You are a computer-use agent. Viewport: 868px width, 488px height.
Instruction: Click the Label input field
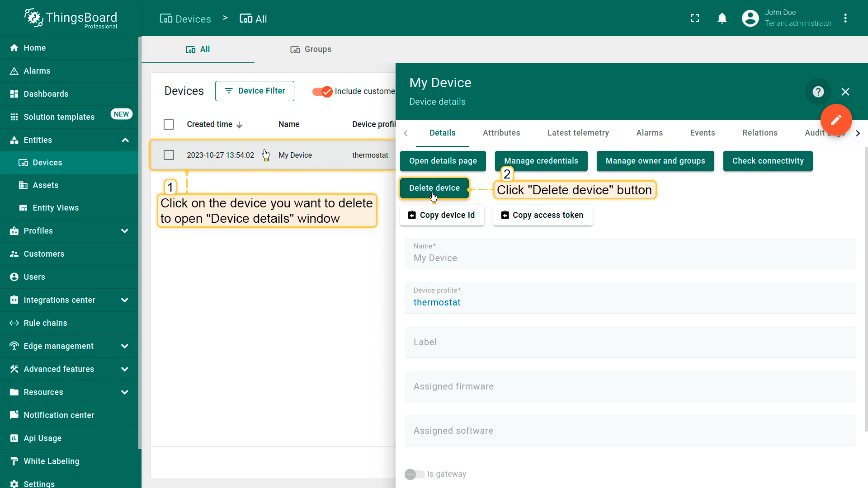629,342
